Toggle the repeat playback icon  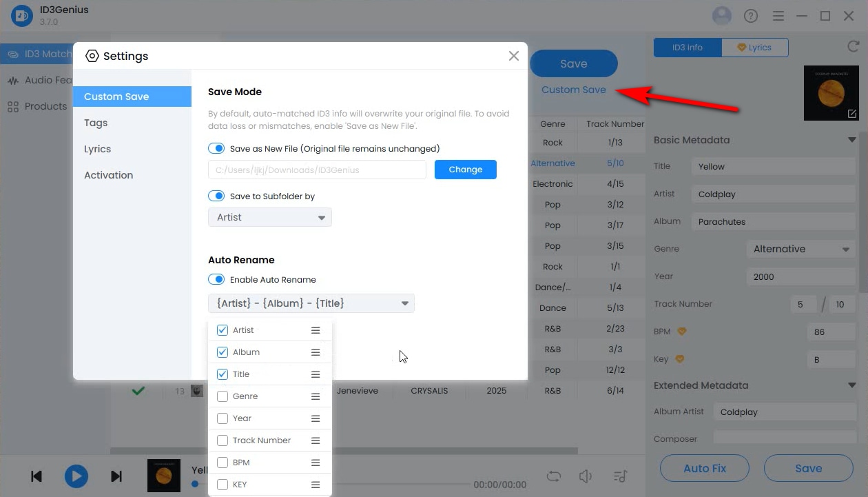(x=554, y=476)
